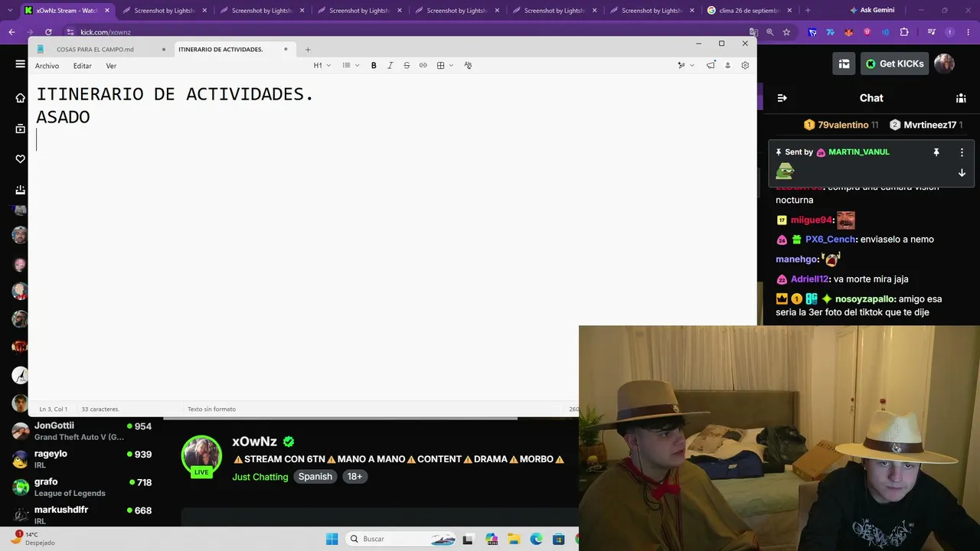
Task: Bookmark this page with the star icon
Action: coord(786,32)
